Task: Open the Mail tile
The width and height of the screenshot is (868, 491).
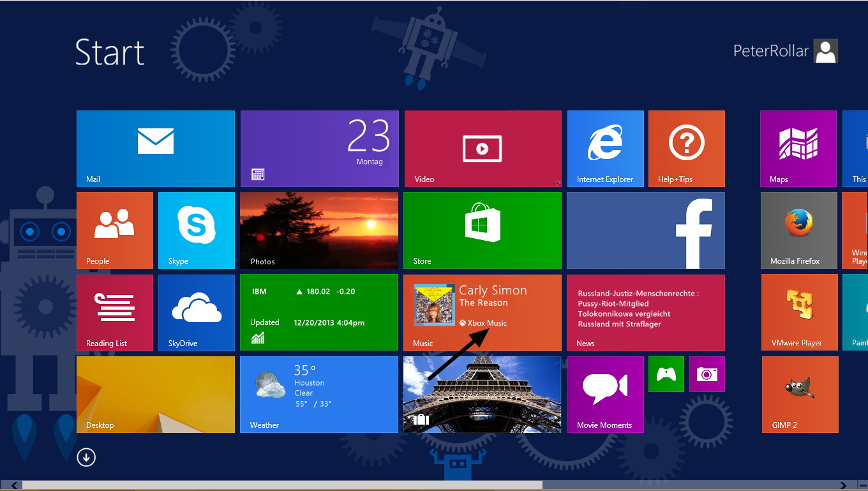Action: click(x=156, y=149)
